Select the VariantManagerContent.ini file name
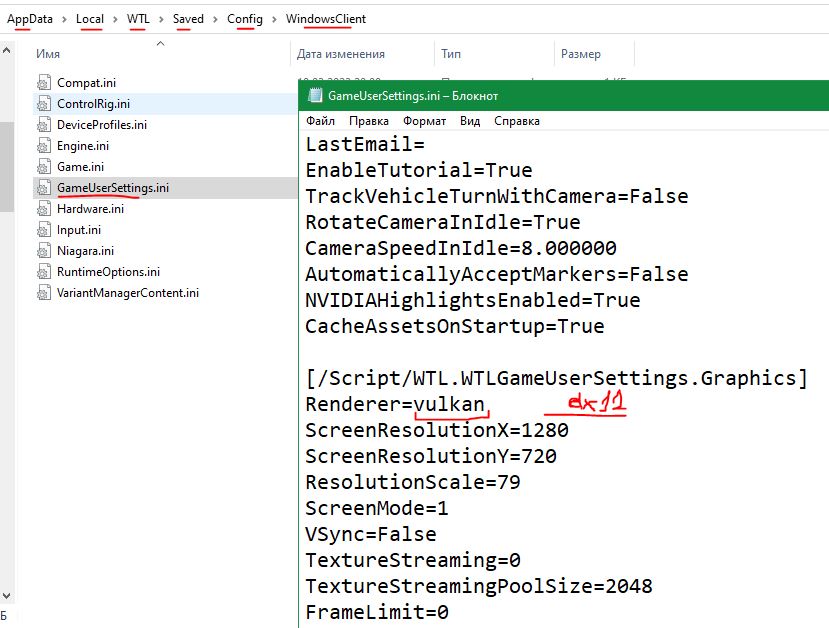This screenshot has height=628, width=829. click(x=128, y=293)
